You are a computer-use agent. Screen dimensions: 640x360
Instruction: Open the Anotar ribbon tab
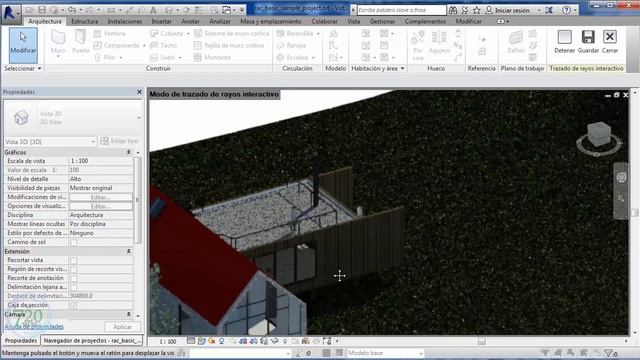click(190, 21)
